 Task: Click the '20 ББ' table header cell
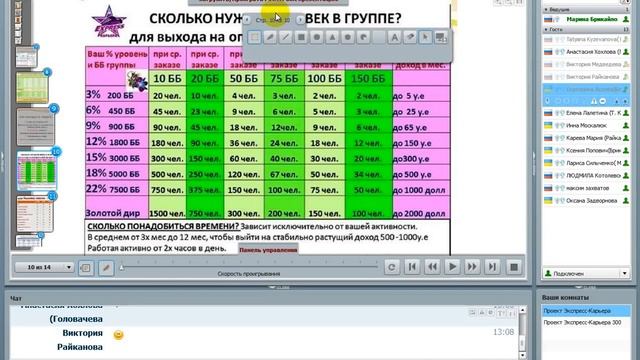coord(205,78)
